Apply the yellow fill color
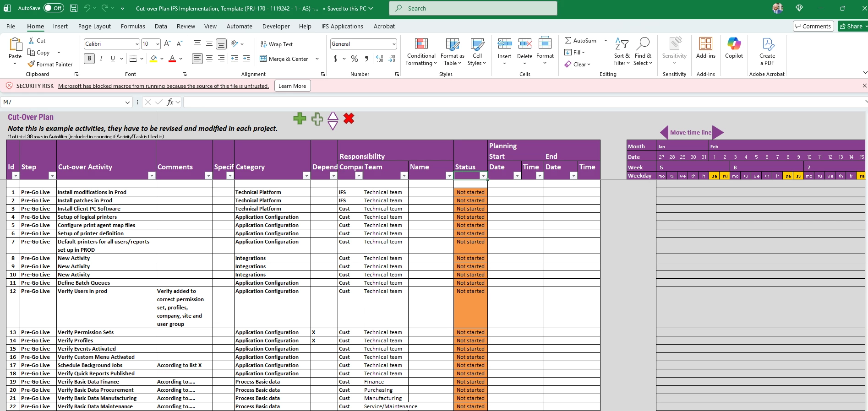 click(153, 59)
